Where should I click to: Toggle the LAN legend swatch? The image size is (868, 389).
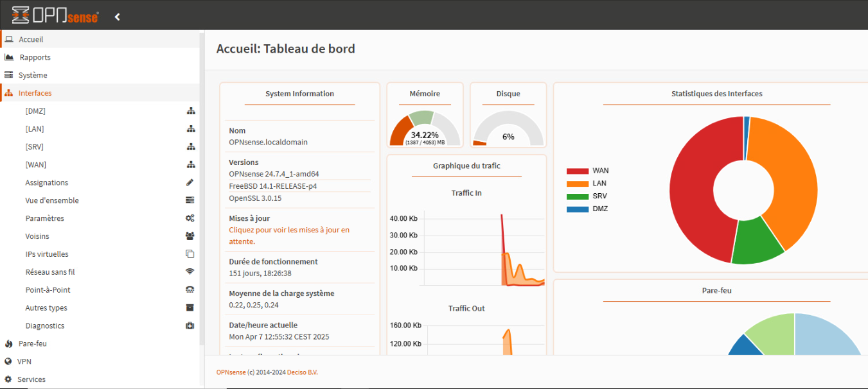578,184
